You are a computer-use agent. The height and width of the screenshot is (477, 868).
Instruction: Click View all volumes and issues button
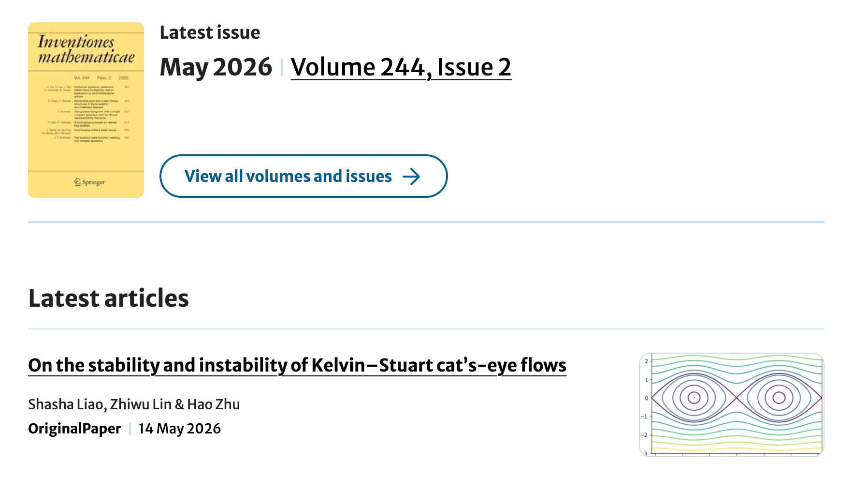[304, 176]
